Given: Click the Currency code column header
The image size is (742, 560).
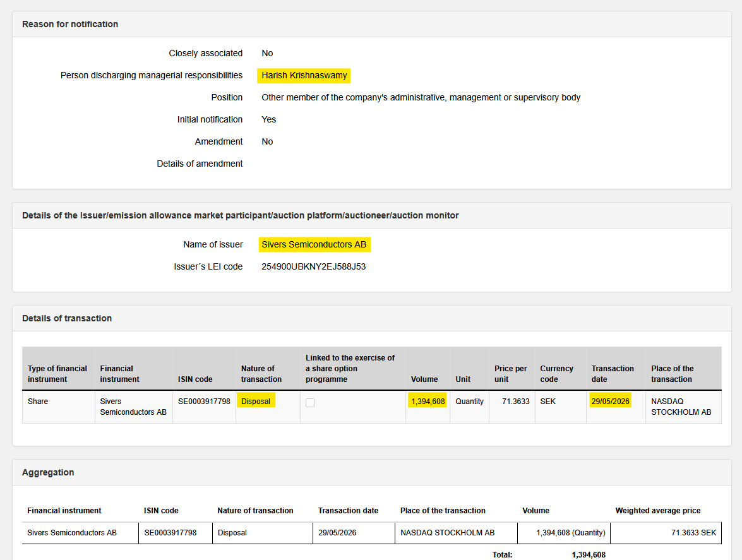Looking at the screenshot, I should (556, 374).
